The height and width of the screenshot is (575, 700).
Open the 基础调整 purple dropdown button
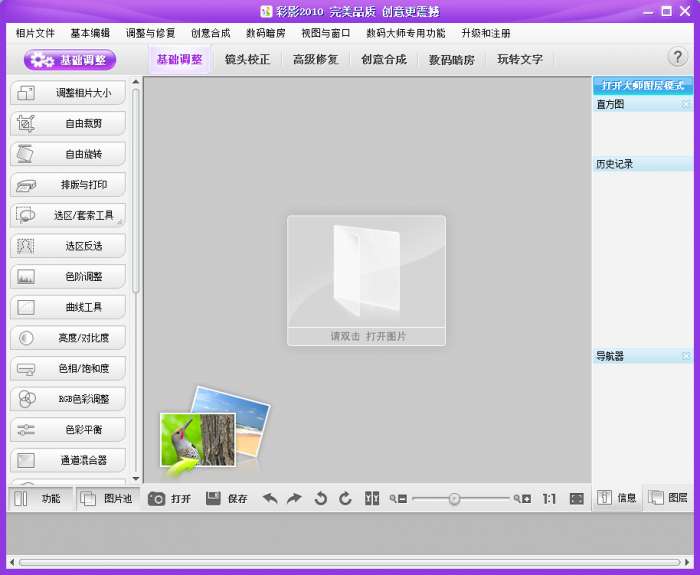[71, 60]
